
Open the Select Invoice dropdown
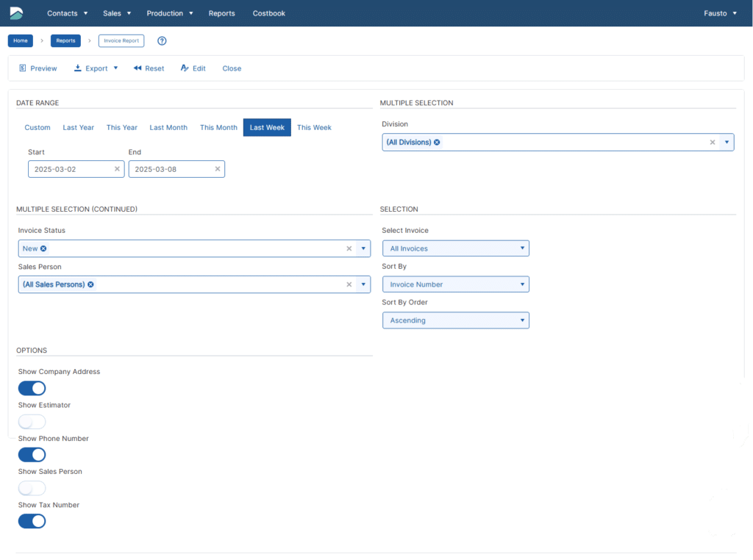click(455, 248)
